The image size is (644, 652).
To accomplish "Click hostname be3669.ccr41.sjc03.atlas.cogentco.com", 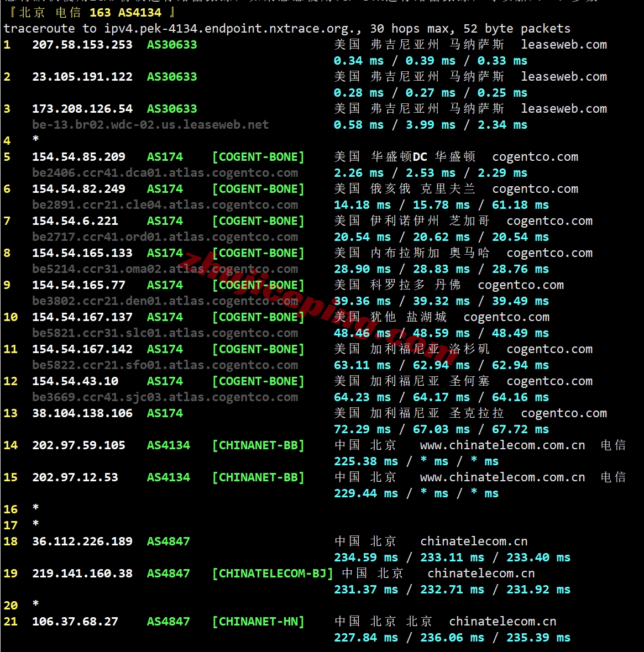I will pyautogui.click(x=165, y=397).
